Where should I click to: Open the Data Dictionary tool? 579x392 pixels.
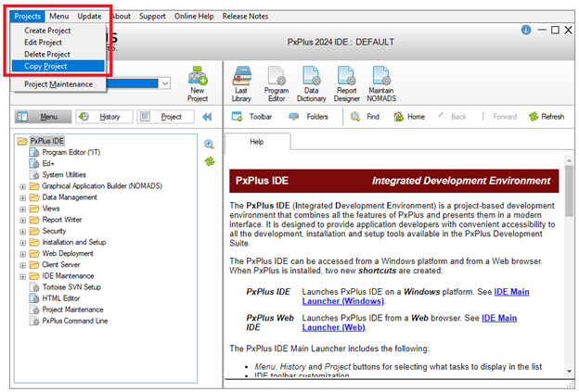click(x=311, y=83)
